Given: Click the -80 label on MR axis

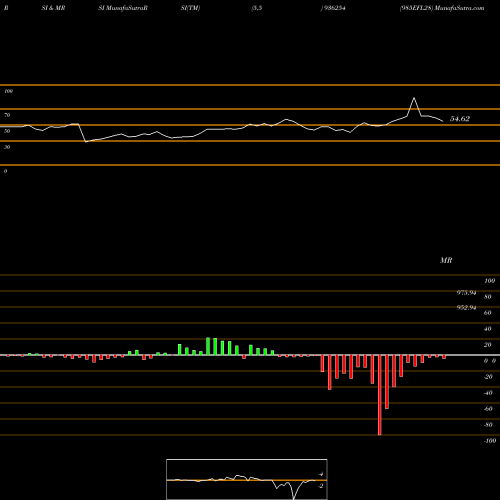Looking at the screenshot, I should coord(488,425).
